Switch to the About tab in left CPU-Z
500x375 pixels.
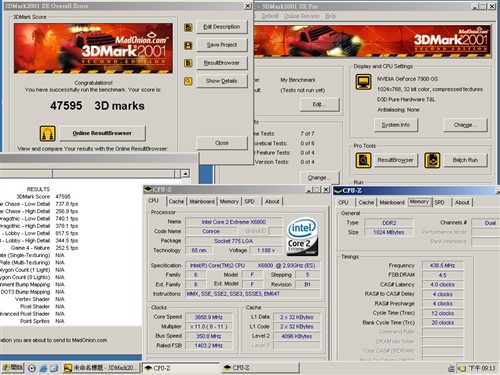click(272, 201)
